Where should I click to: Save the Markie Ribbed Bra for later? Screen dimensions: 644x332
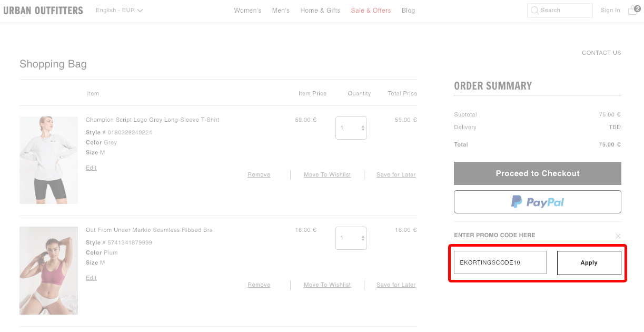coord(396,285)
